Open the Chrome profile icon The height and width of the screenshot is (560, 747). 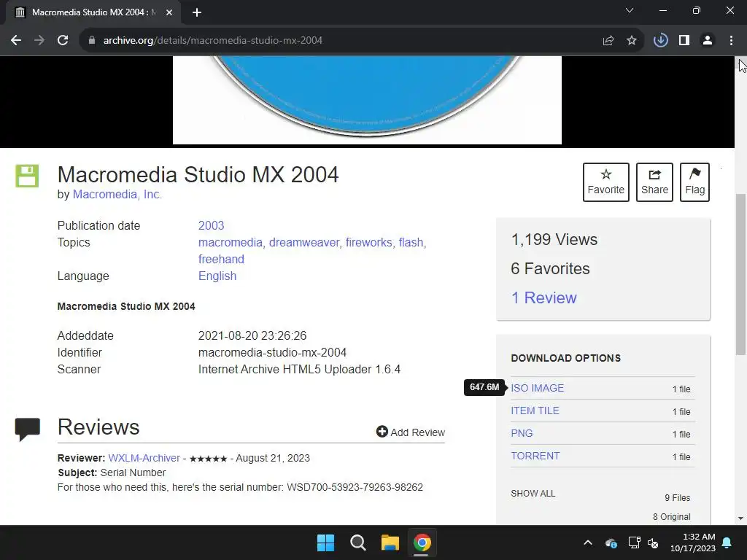tap(708, 41)
